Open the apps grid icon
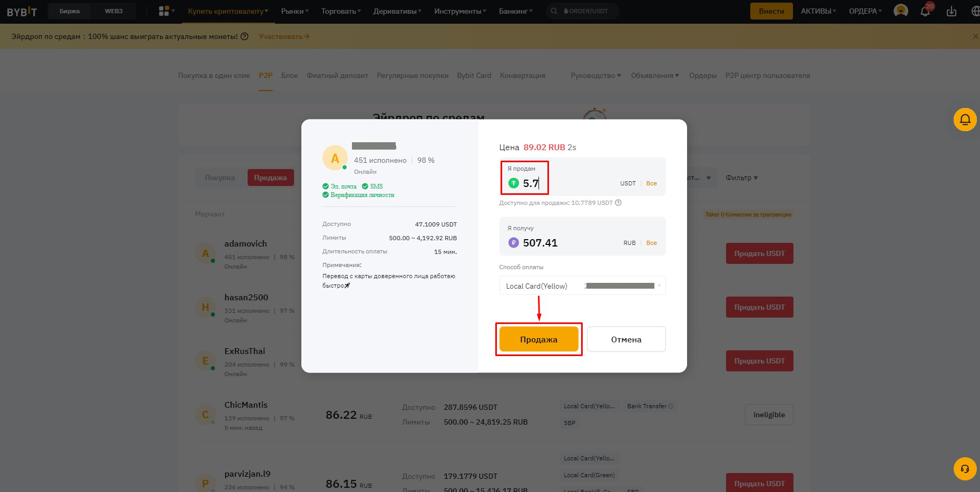Image resolution: width=980 pixels, height=492 pixels. point(164,11)
